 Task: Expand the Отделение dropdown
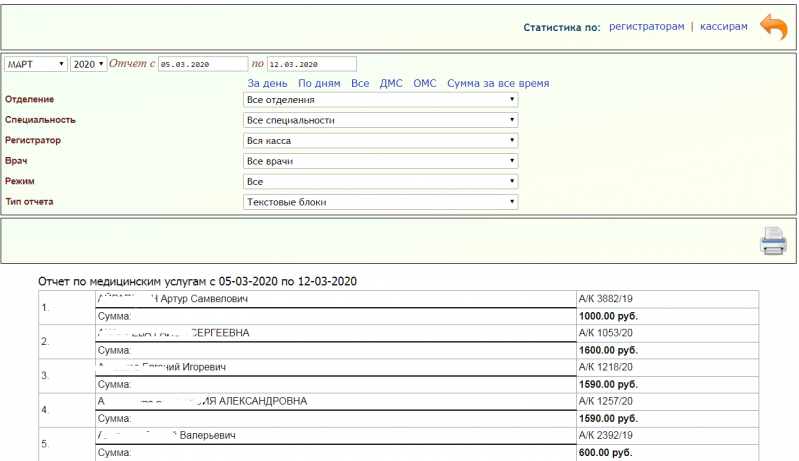[x=381, y=100]
